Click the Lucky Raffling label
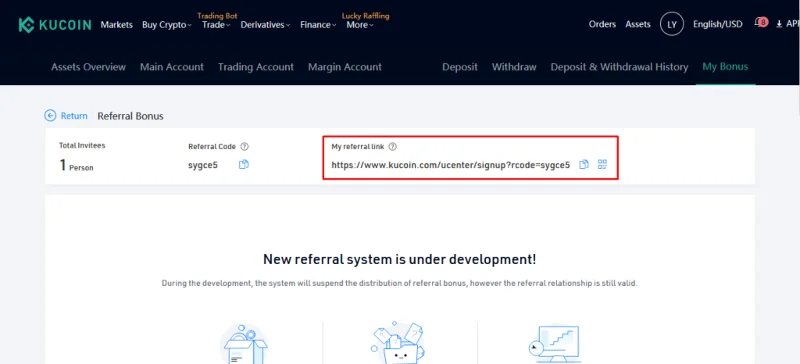This screenshot has width=800, height=364. [365, 16]
